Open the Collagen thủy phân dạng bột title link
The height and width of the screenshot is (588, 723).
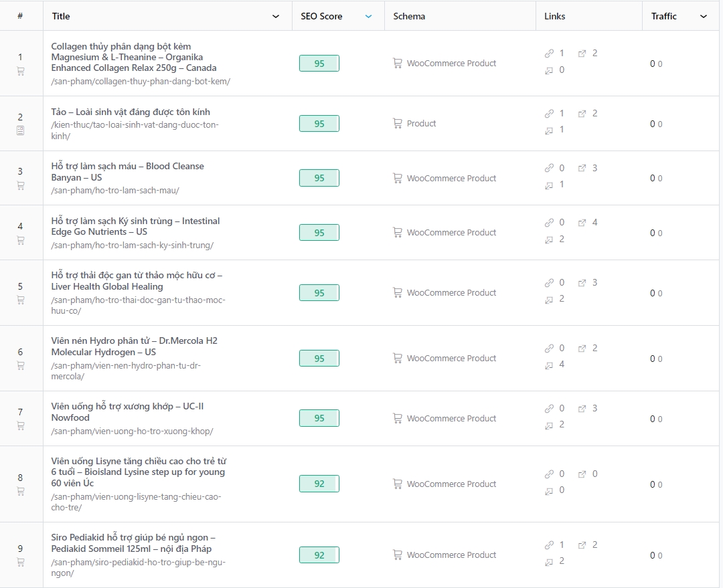click(x=134, y=57)
